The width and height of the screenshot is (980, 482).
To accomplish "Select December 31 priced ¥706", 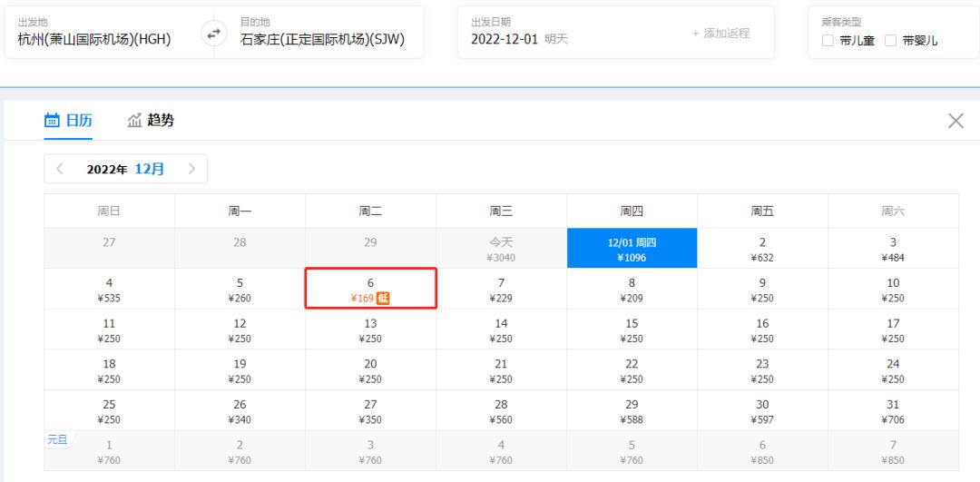I will 893,410.
